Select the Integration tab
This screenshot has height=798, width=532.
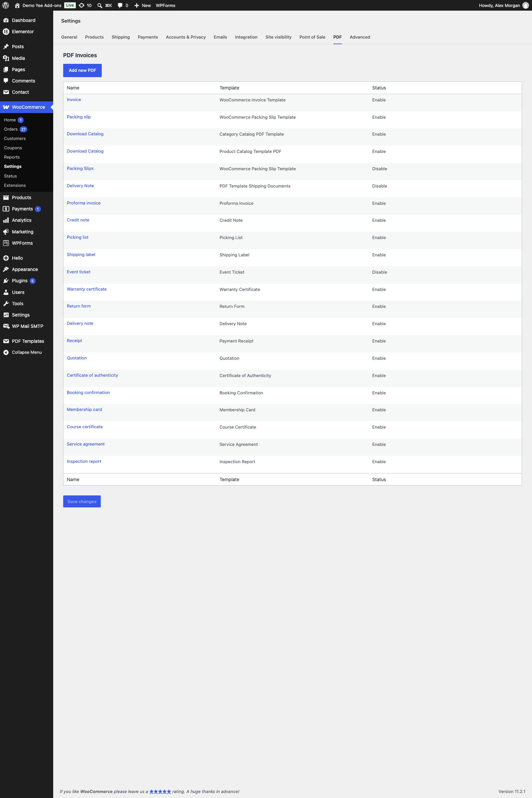coord(246,37)
